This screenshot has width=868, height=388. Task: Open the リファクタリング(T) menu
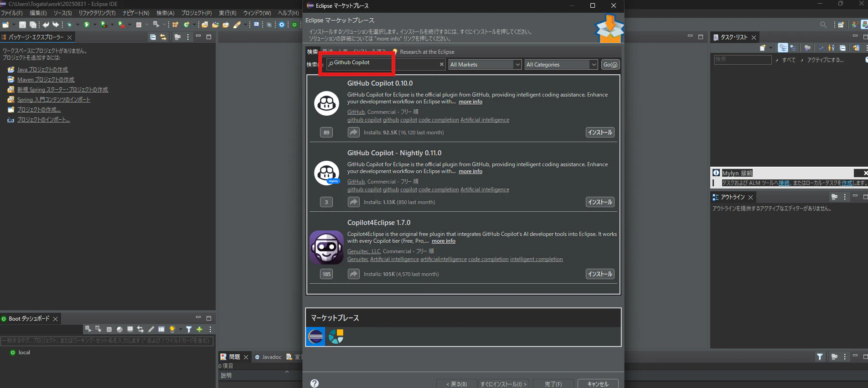pyautogui.click(x=97, y=13)
